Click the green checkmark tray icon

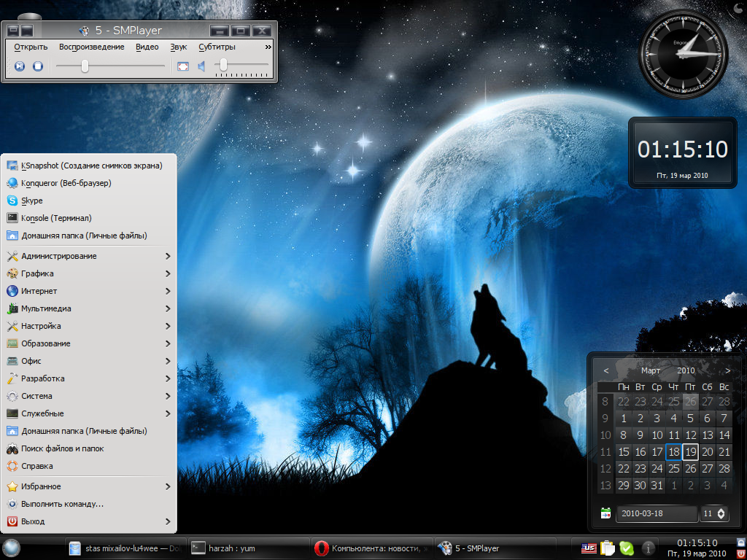[x=627, y=548]
